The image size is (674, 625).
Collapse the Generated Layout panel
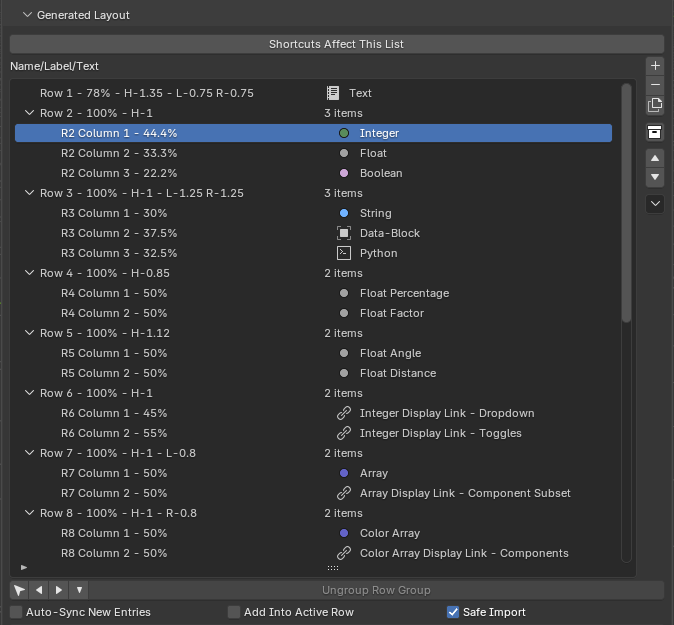pos(28,15)
